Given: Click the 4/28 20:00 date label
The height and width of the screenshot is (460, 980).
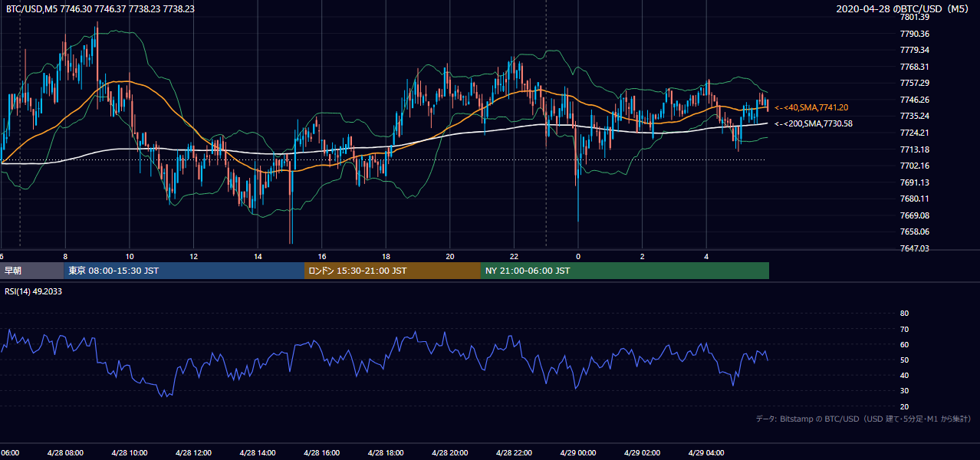Looking at the screenshot, I should [x=449, y=452].
